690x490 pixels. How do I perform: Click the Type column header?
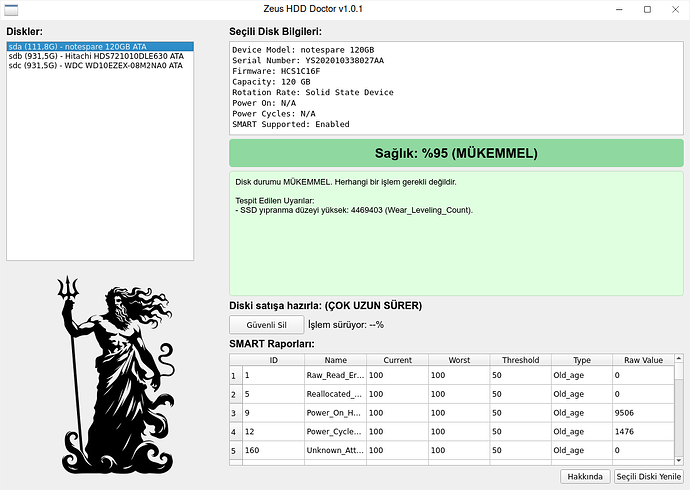click(582, 360)
